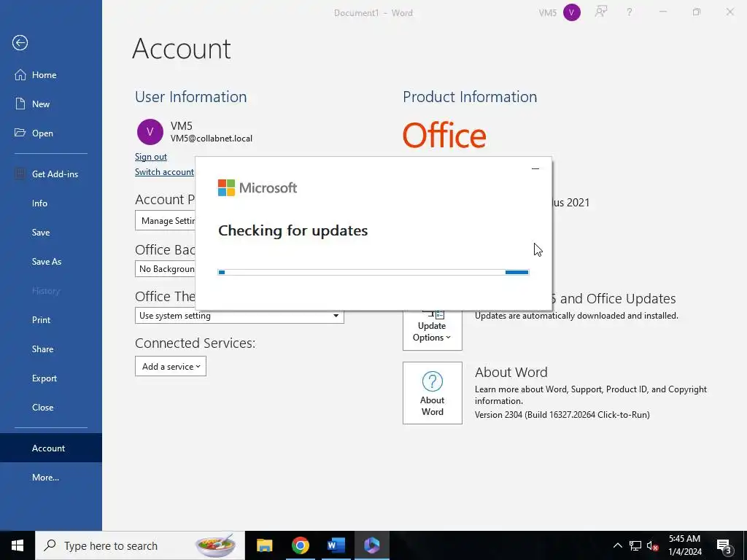Select the Account sidebar entry
This screenshot has height=560, width=747.
coord(51,448)
